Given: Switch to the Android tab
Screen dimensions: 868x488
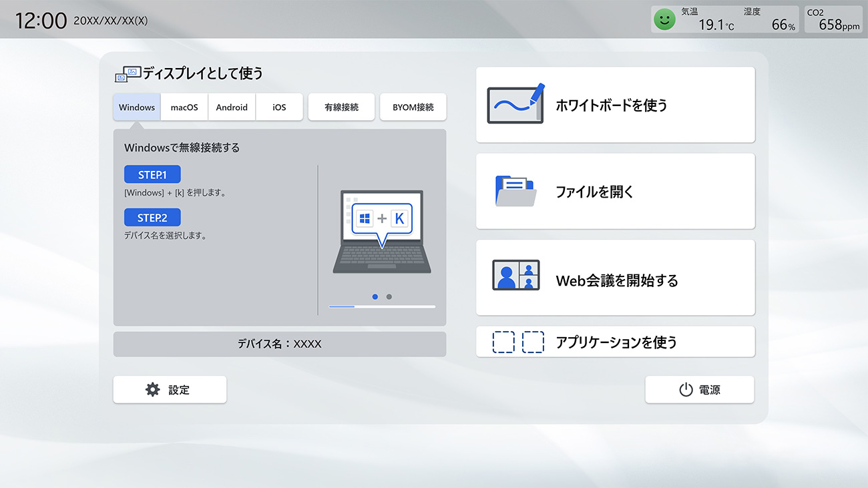Looking at the screenshot, I should (232, 107).
